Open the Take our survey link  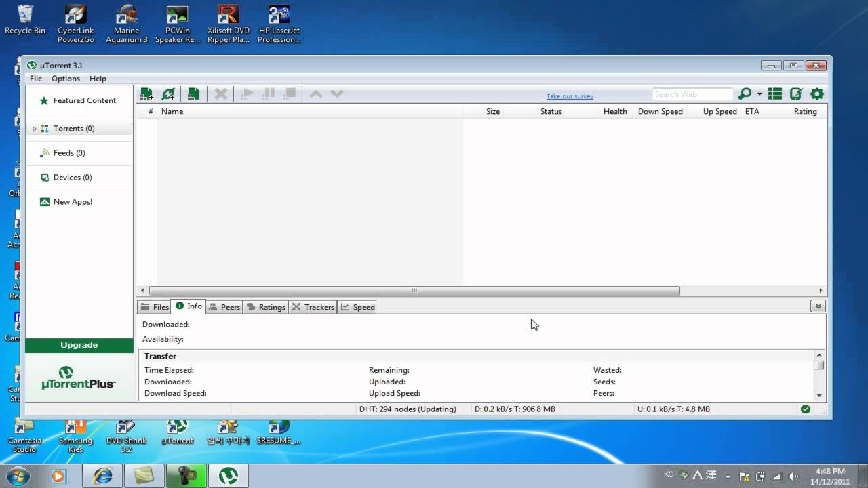[x=570, y=96]
